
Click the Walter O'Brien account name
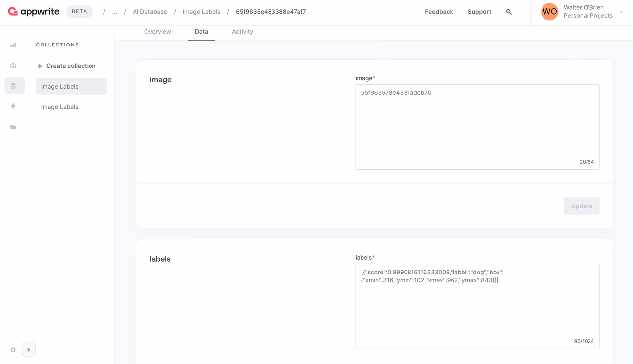(x=584, y=7)
